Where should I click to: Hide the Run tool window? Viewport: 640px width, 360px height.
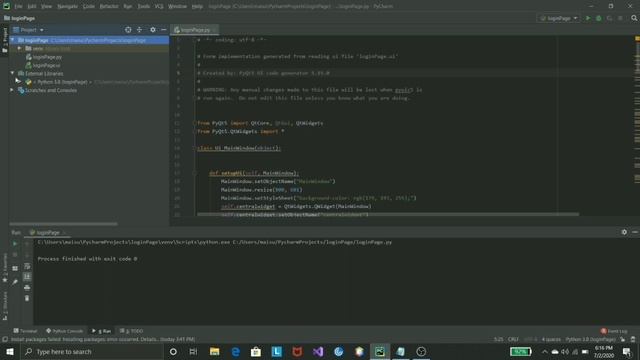coord(635,232)
